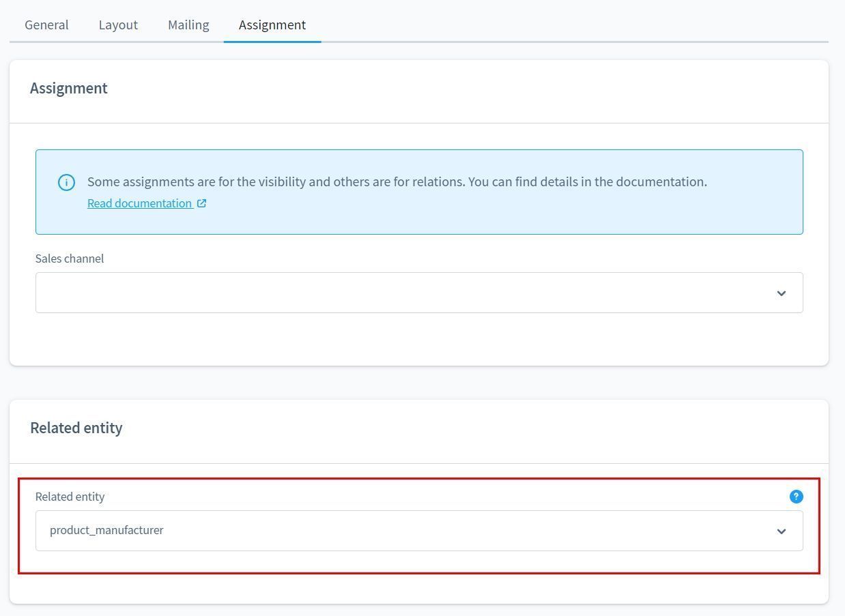Go to the Mailing tab
The image size is (845, 616).
pos(188,25)
